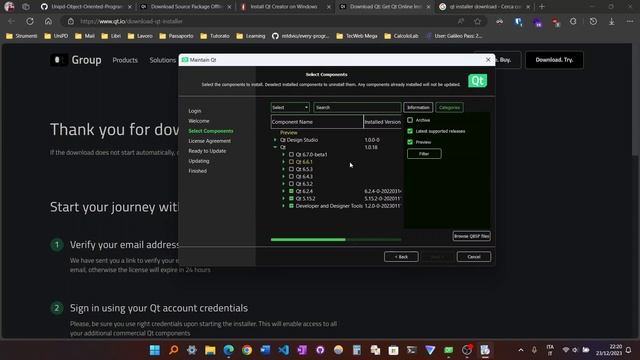Switch to the Information tab
The width and height of the screenshot is (640, 360).
coord(418,107)
